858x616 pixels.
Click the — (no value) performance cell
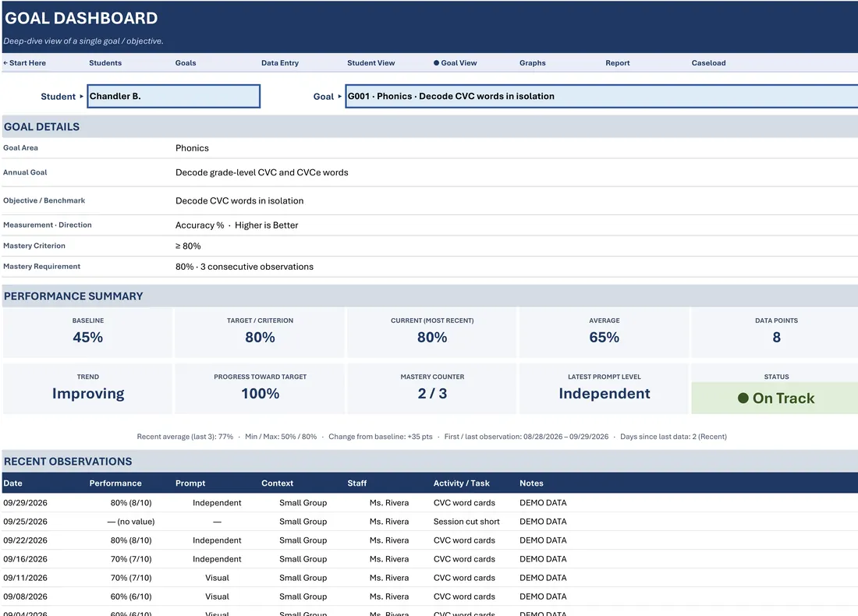[x=131, y=522]
